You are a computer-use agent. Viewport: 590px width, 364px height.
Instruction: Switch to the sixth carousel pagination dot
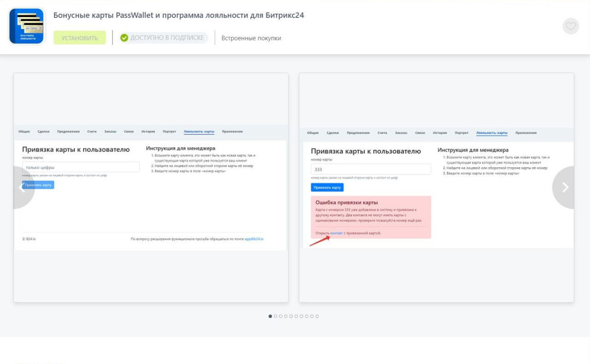[x=296, y=316]
